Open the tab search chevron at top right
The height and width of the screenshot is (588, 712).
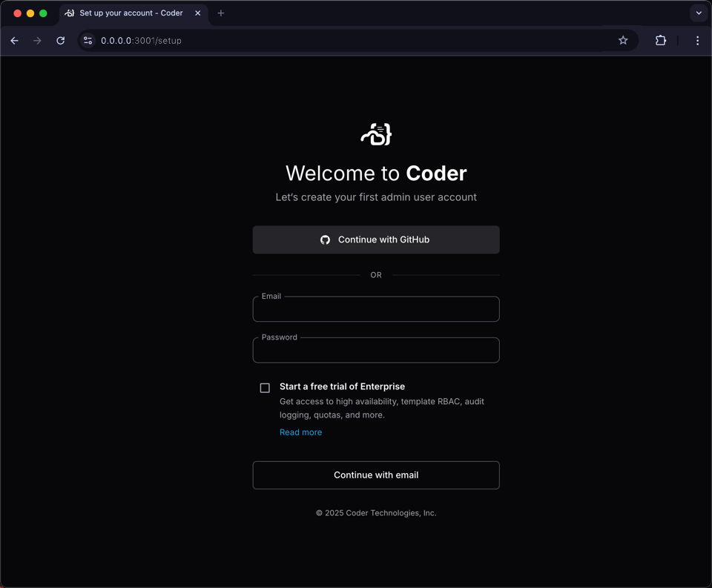pyautogui.click(x=698, y=13)
